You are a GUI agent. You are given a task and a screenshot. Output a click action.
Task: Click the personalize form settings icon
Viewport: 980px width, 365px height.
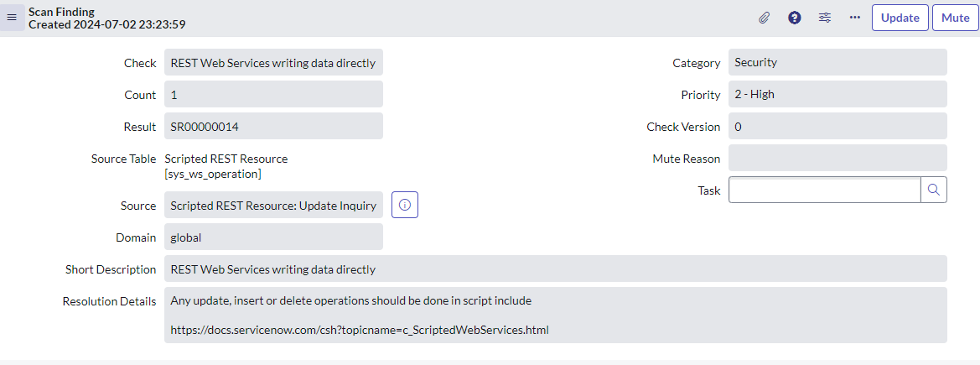click(x=825, y=18)
